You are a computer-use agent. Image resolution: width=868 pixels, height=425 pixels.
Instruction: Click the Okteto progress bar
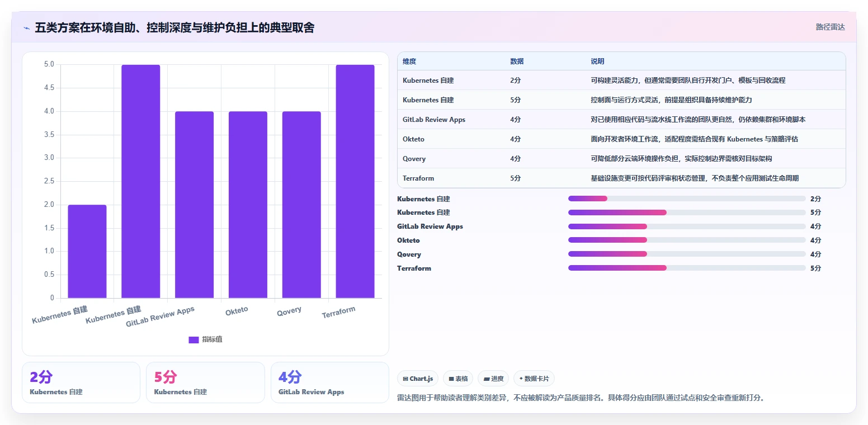687,240
